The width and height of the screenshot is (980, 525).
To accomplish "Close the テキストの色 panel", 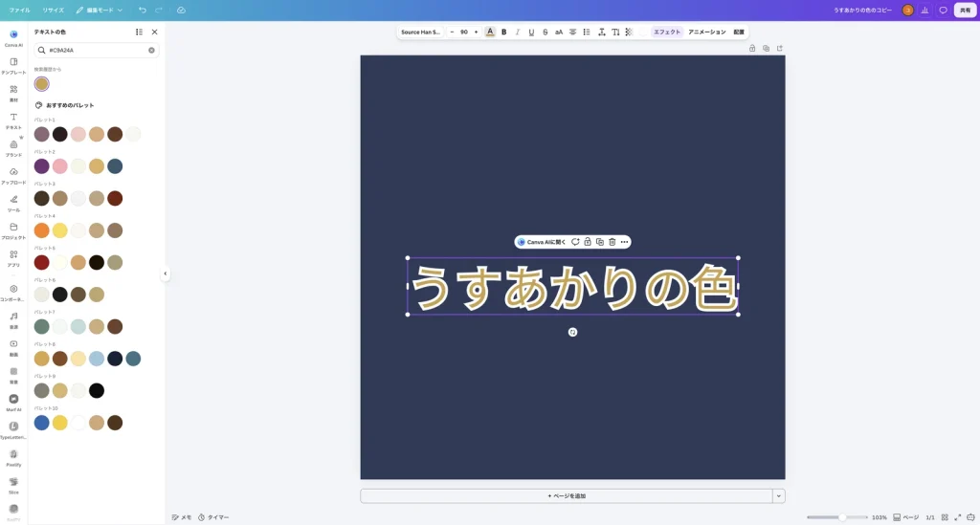I will [154, 32].
